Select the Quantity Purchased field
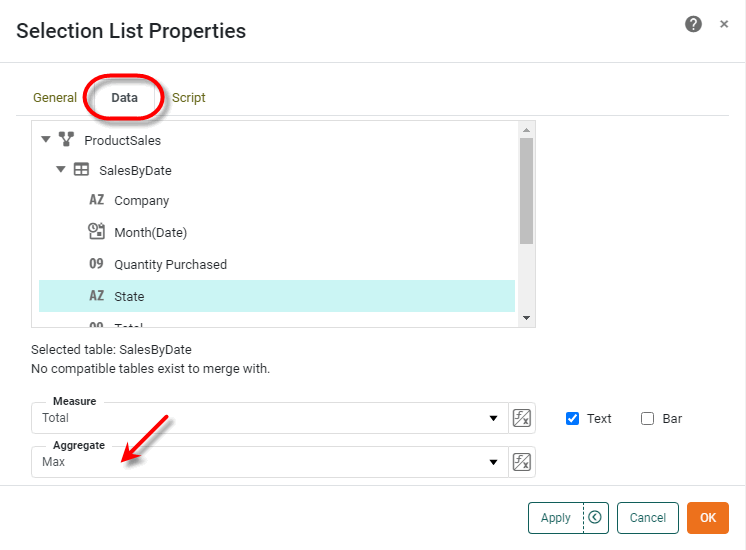This screenshot has height=550, width=746. [x=170, y=265]
